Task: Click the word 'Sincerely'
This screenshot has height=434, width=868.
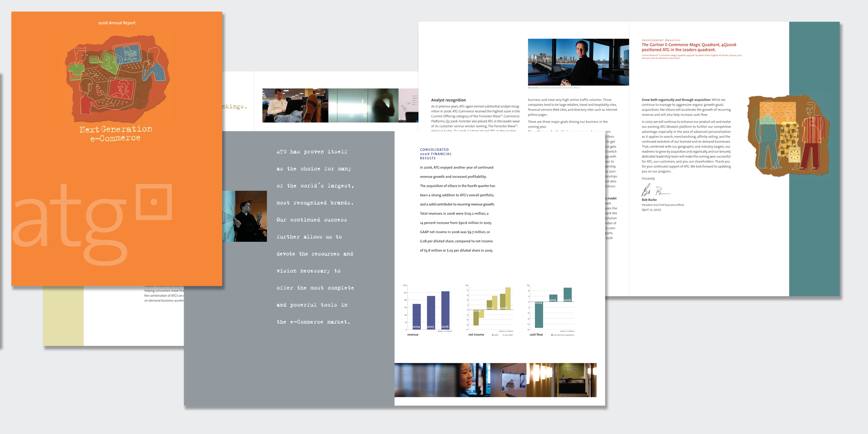Action: 648,179
